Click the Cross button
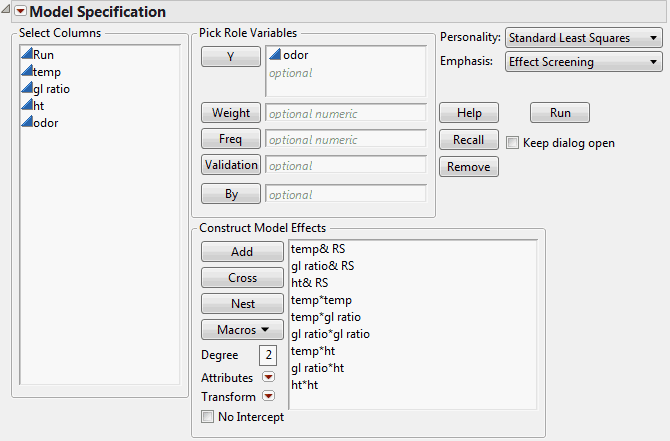 [242, 278]
